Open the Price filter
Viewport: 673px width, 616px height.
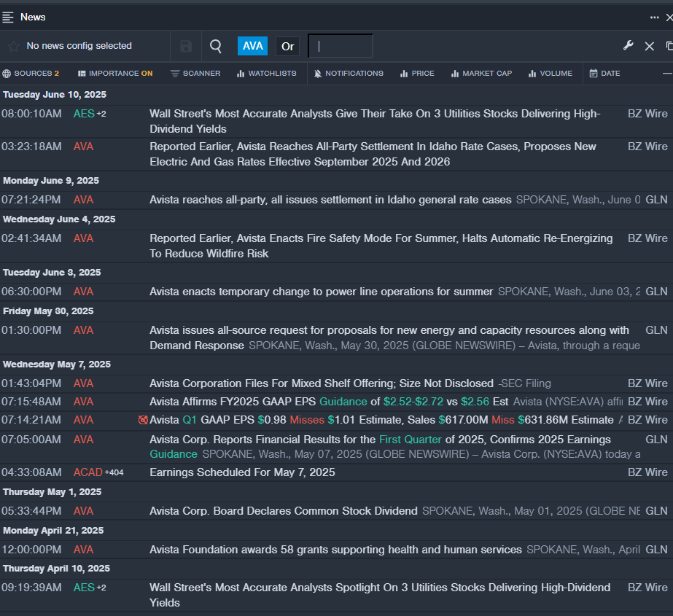417,74
